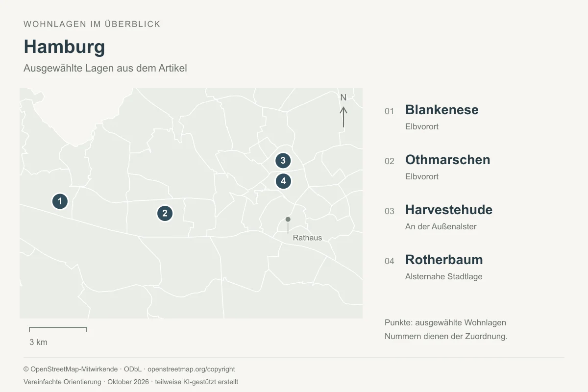Click 'Nummern dienen der Zuordnung.' note
Image resolution: width=588 pixels, height=392 pixels.
446,336
